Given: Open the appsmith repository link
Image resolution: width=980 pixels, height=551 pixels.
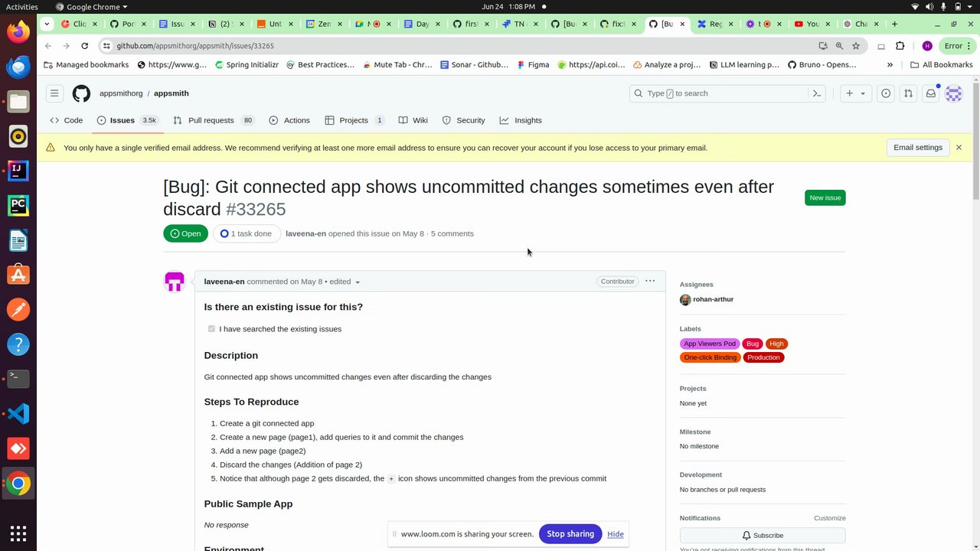Looking at the screenshot, I should coord(171,93).
